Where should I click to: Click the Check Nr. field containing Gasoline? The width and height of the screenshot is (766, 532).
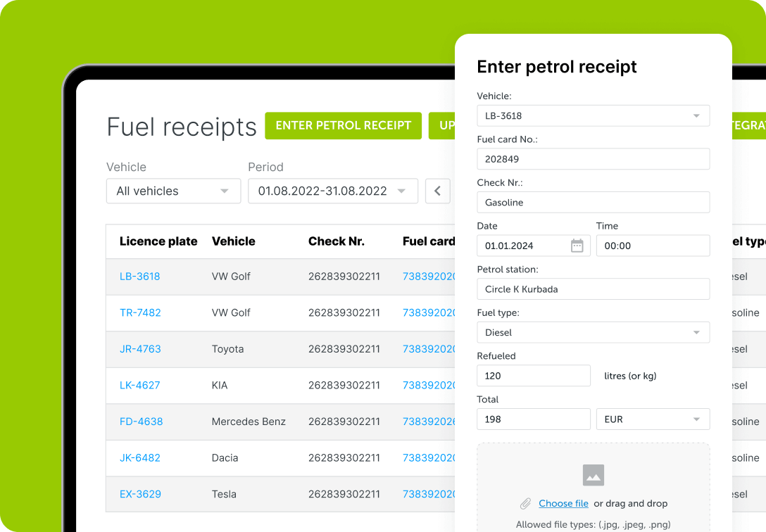pyautogui.click(x=593, y=202)
